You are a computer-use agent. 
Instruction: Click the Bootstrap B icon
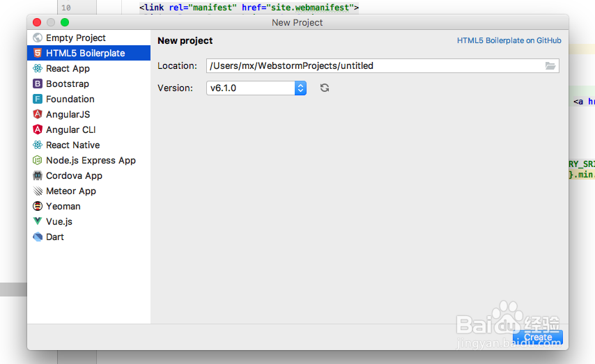[x=38, y=84]
